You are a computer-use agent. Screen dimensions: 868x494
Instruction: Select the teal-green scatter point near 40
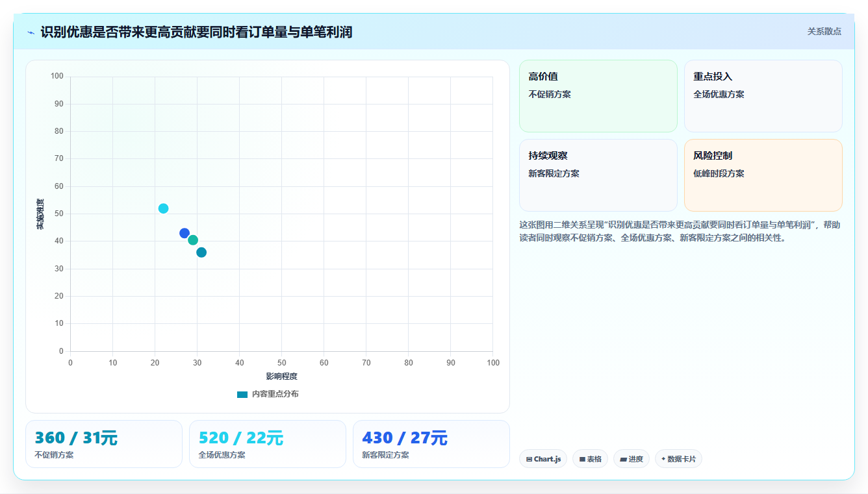pos(193,240)
